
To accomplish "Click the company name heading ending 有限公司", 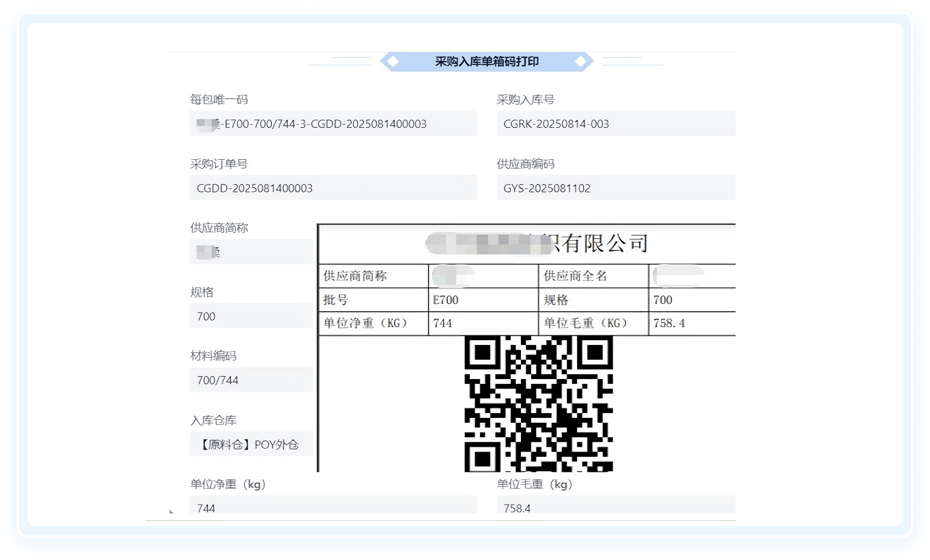I will click(536, 243).
